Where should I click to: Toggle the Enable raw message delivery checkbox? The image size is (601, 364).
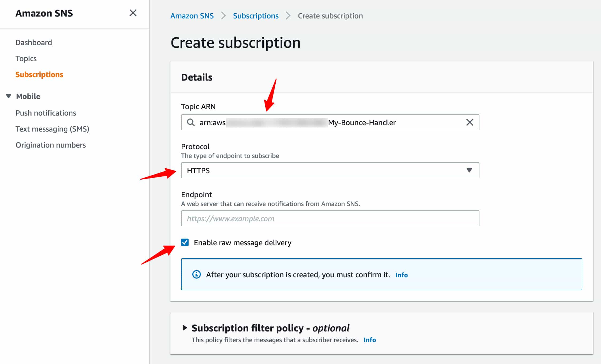click(185, 242)
